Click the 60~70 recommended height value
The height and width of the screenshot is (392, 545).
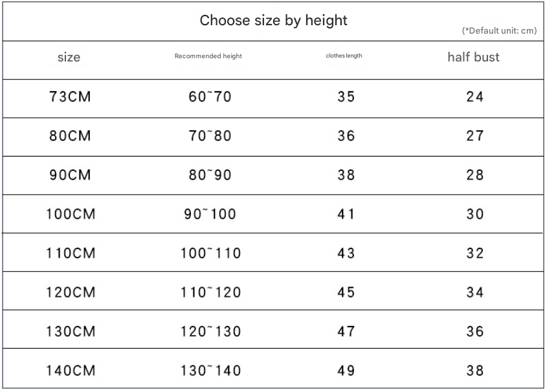point(210,96)
